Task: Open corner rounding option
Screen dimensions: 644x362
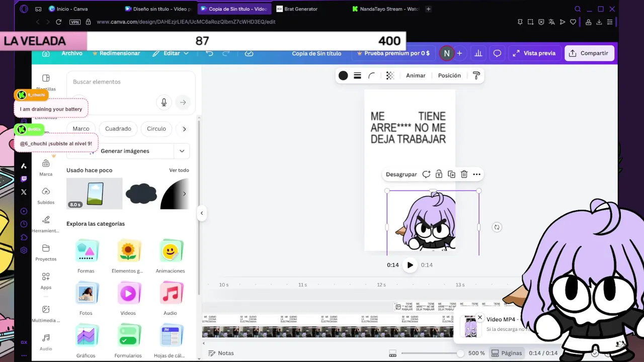Action: coord(372,75)
